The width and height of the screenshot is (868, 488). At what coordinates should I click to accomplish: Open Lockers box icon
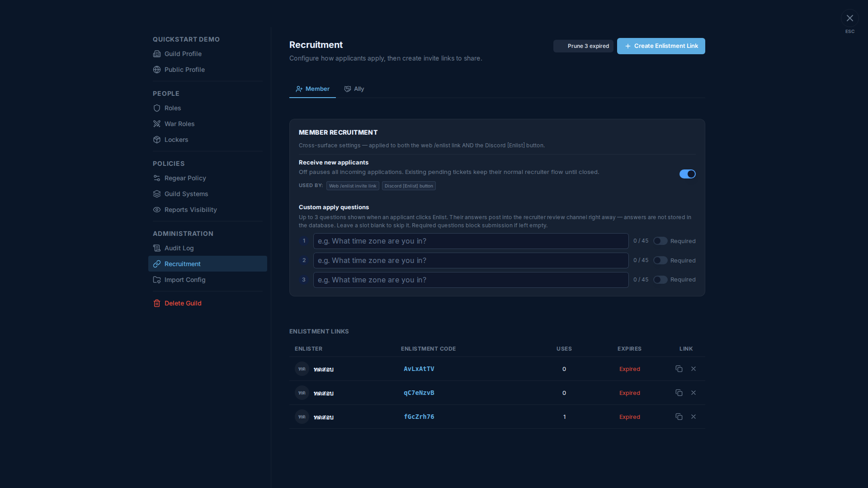157,140
